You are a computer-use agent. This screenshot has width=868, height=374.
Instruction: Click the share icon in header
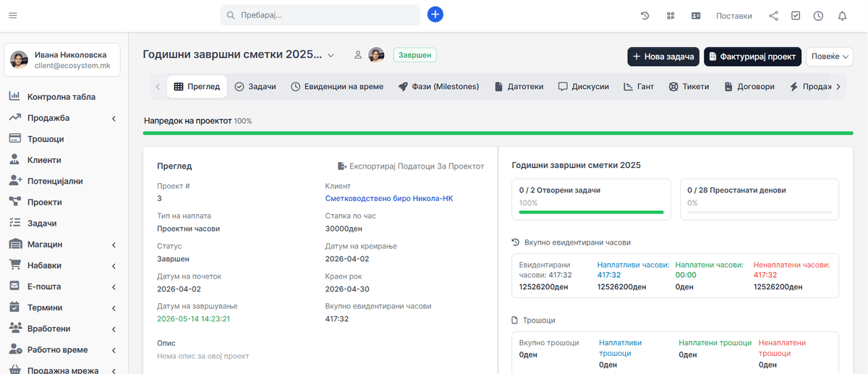[x=773, y=16]
